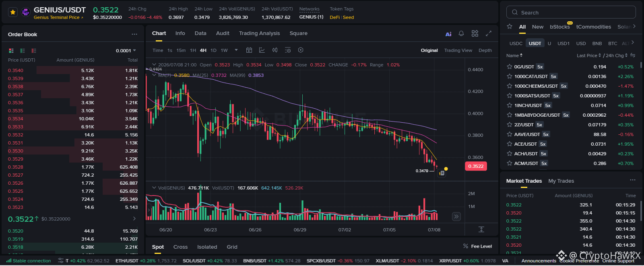Image resolution: width=644 pixels, height=266 pixels.
Task: Collapse the OHLC info row chevron
Action: [x=154, y=64]
